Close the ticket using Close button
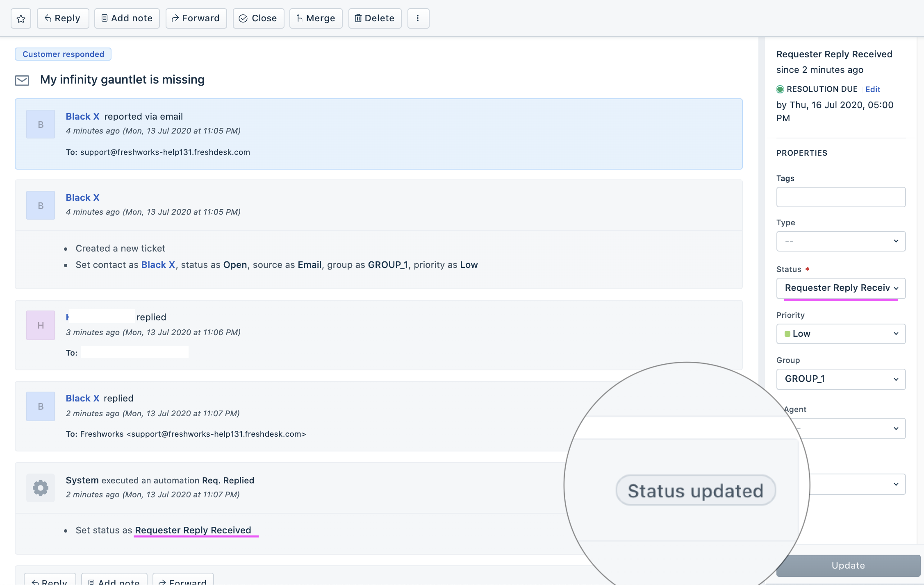Screen dimensions: 924x585 click(x=258, y=18)
